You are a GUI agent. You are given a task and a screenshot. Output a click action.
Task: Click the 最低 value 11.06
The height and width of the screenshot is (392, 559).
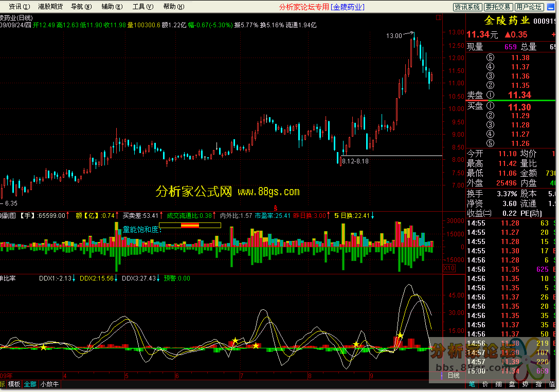point(507,173)
